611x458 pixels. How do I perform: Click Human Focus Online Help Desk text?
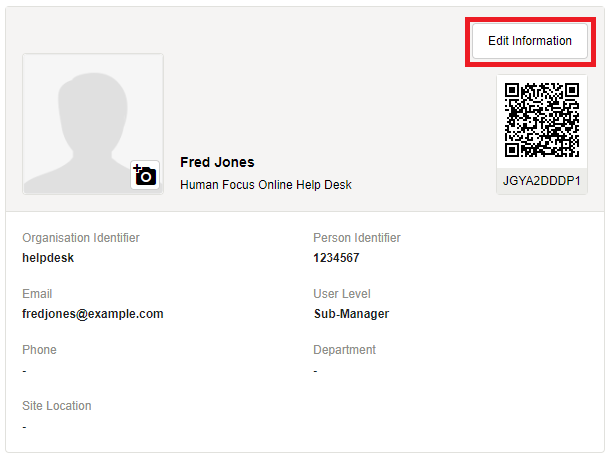click(265, 185)
